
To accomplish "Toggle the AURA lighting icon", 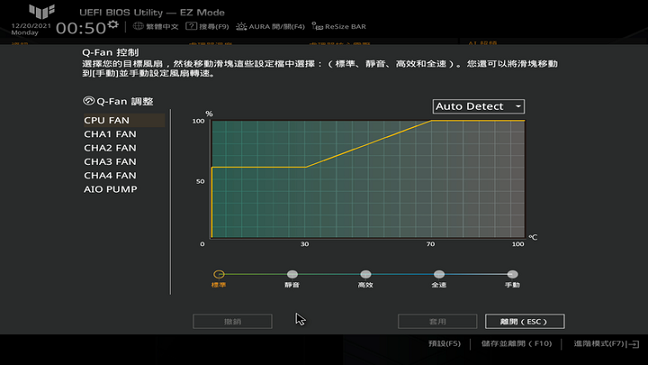I will click(241, 26).
